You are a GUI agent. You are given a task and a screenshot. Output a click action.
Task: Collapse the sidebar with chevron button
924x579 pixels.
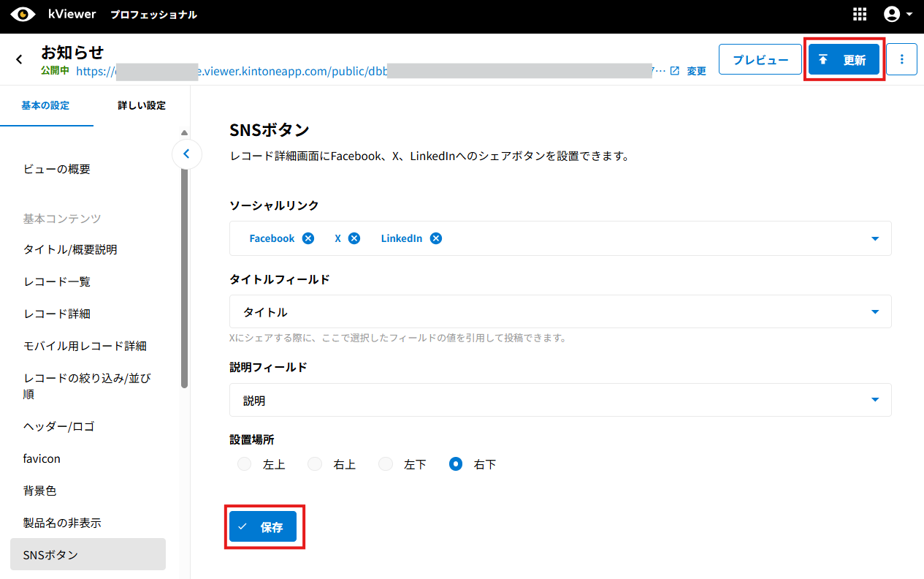coord(186,154)
